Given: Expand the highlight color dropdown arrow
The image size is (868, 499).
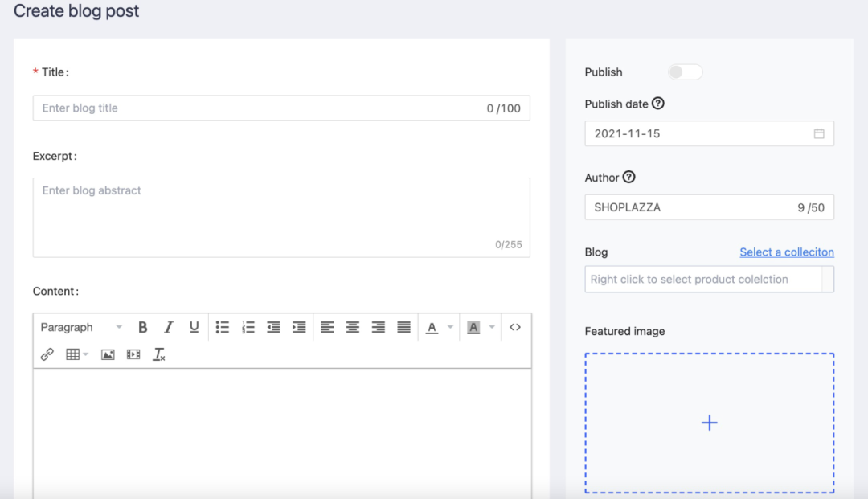Looking at the screenshot, I should click(492, 328).
